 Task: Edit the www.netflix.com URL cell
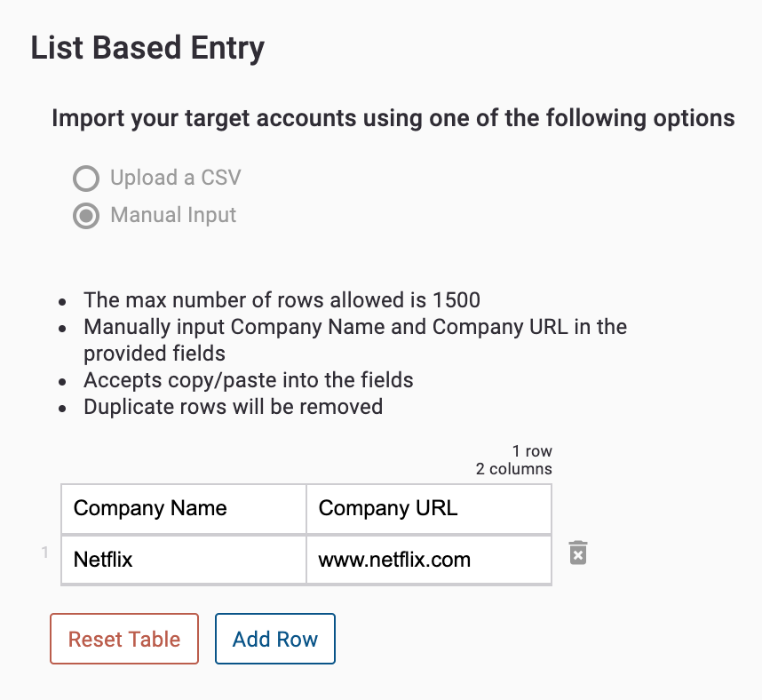click(x=429, y=560)
